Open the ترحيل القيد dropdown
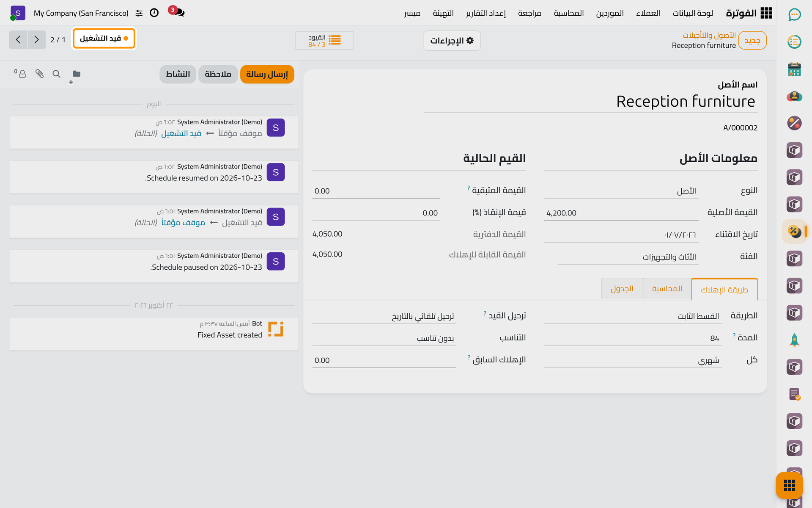This screenshot has width=812, height=508. [x=384, y=316]
